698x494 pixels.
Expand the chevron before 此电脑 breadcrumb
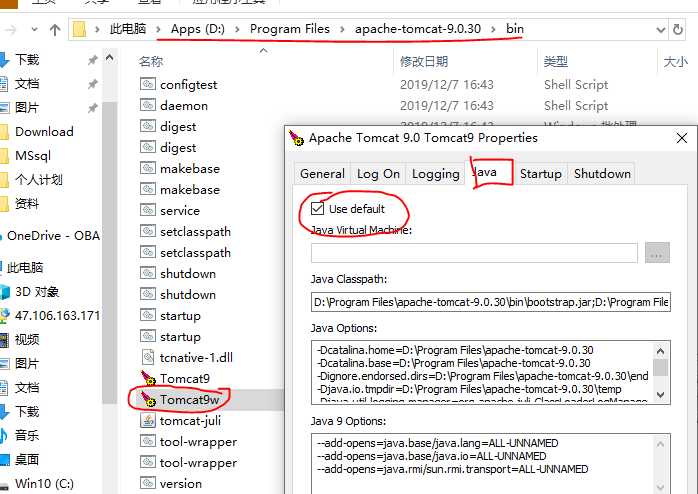click(x=97, y=29)
